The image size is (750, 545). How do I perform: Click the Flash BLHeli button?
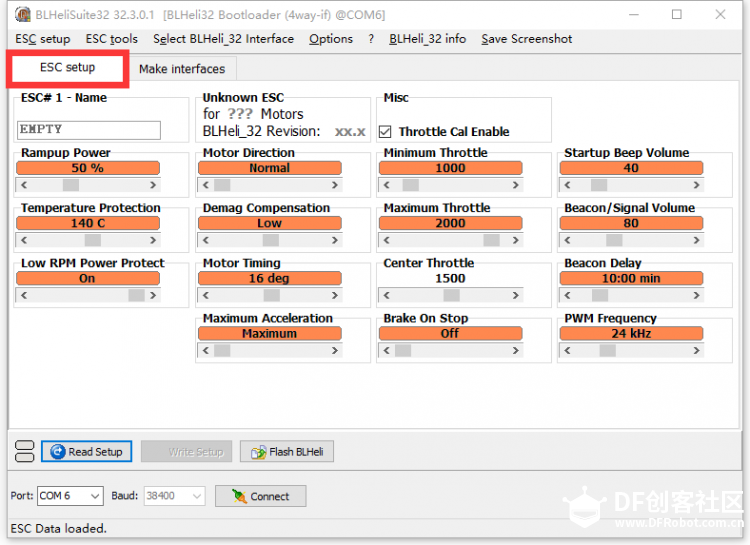[x=287, y=451]
